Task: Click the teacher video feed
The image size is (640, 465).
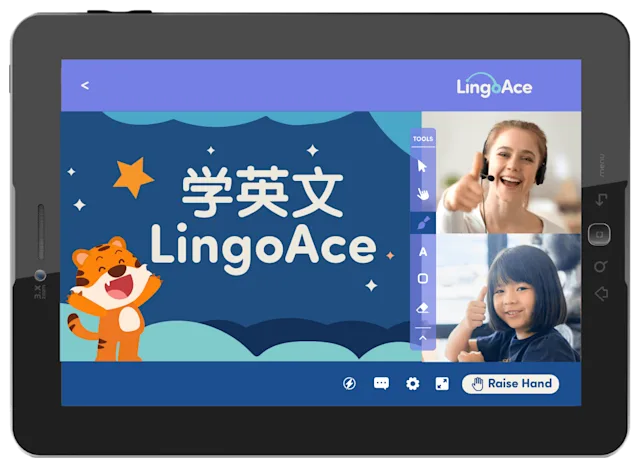Action: tap(508, 173)
